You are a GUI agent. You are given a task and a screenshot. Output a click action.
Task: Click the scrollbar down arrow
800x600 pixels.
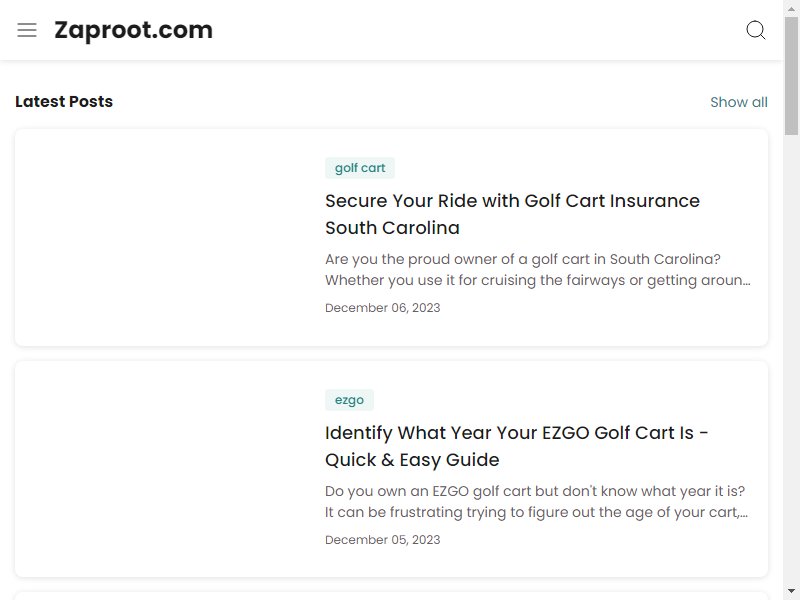(x=791, y=592)
